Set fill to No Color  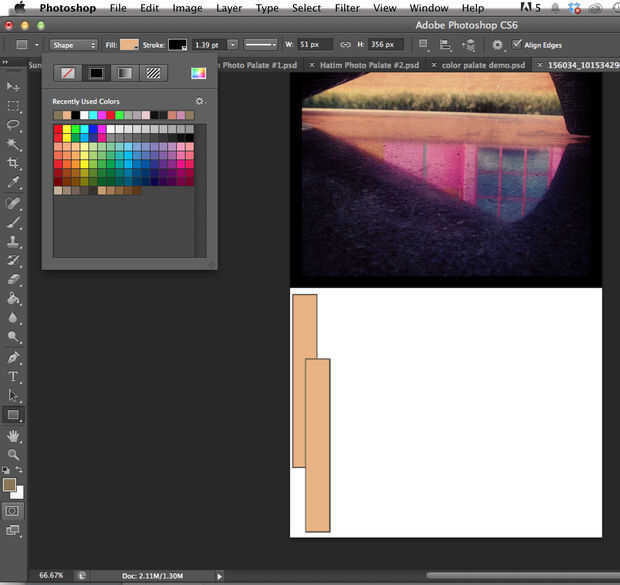pyautogui.click(x=68, y=73)
